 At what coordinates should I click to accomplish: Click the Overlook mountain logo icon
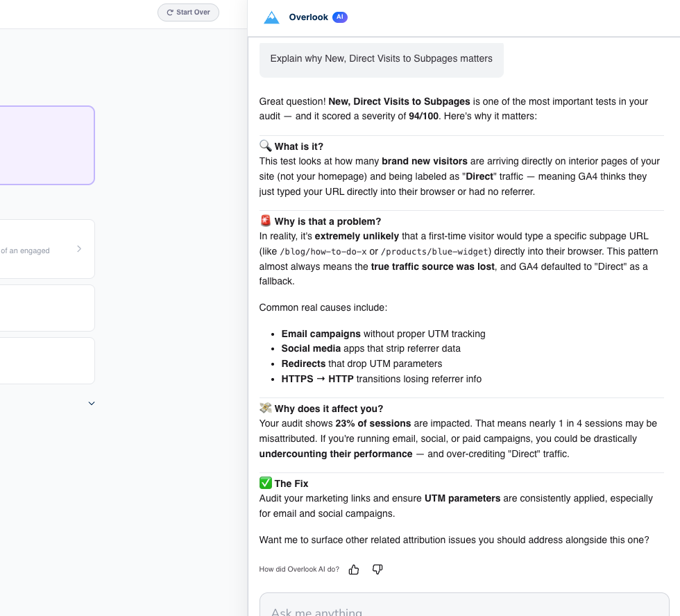pyautogui.click(x=271, y=17)
